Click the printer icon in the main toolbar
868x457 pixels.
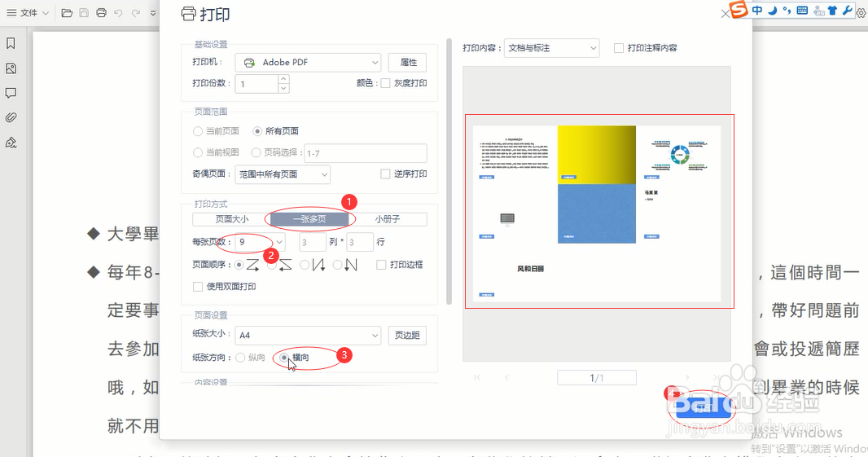[101, 13]
